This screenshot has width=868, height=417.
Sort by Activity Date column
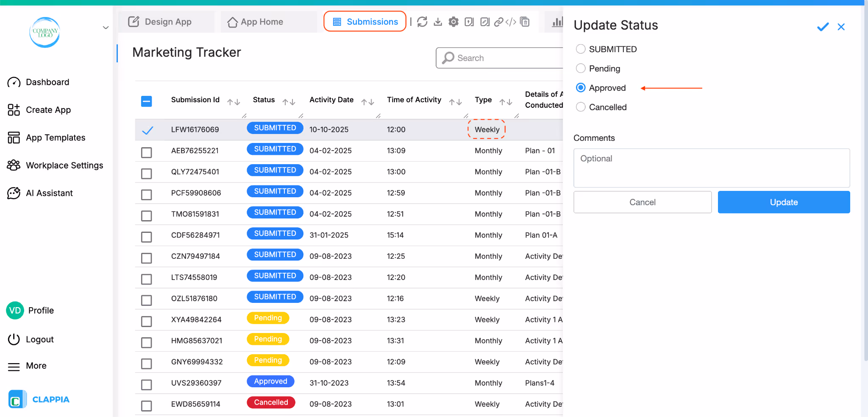point(367,102)
